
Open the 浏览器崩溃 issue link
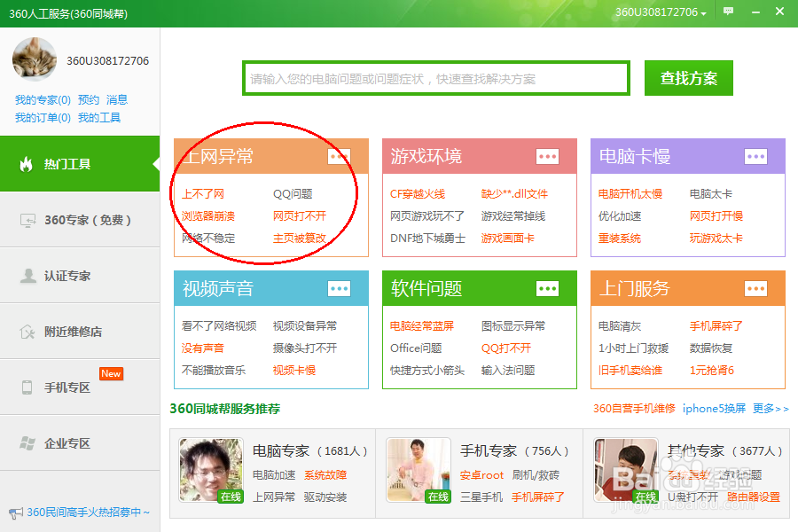pyautogui.click(x=208, y=215)
